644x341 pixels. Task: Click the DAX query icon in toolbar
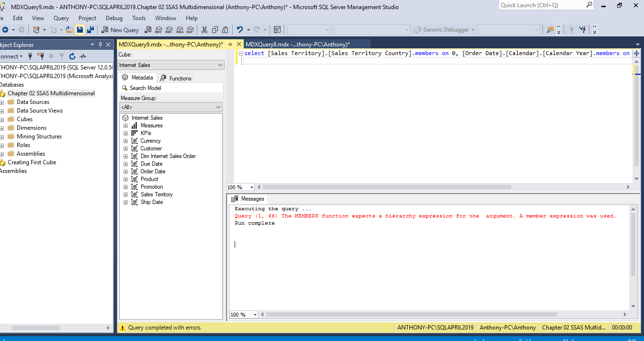[x=190, y=30]
